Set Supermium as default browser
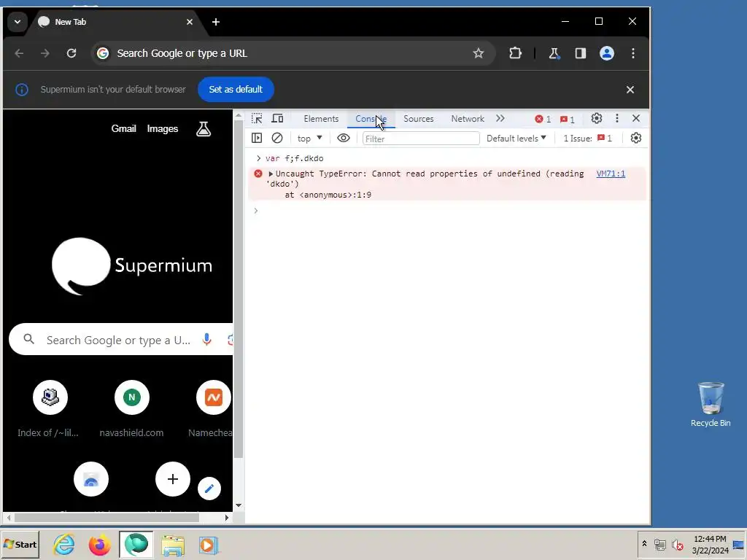 pyautogui.click(x=236, y=90)
